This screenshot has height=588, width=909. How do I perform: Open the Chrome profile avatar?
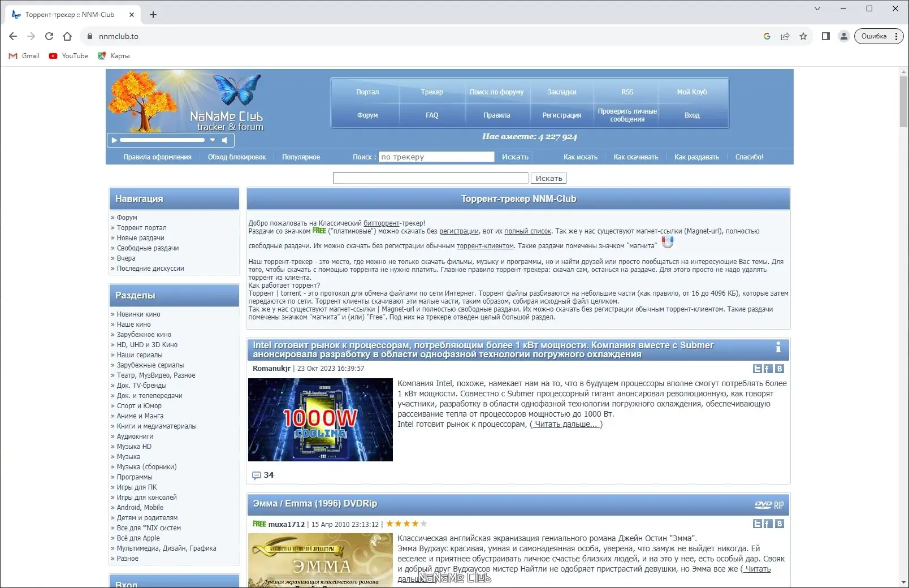click(844, 36)
